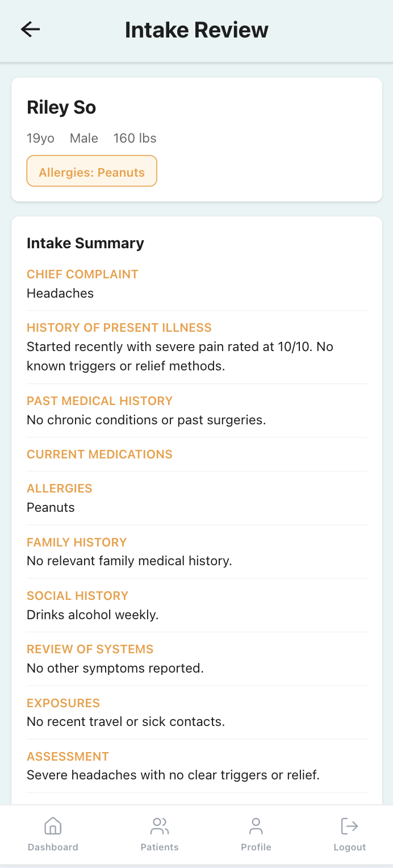Click the Assessment section heading
Viewport: 393px width, 868px height.
tap(68, 757)
